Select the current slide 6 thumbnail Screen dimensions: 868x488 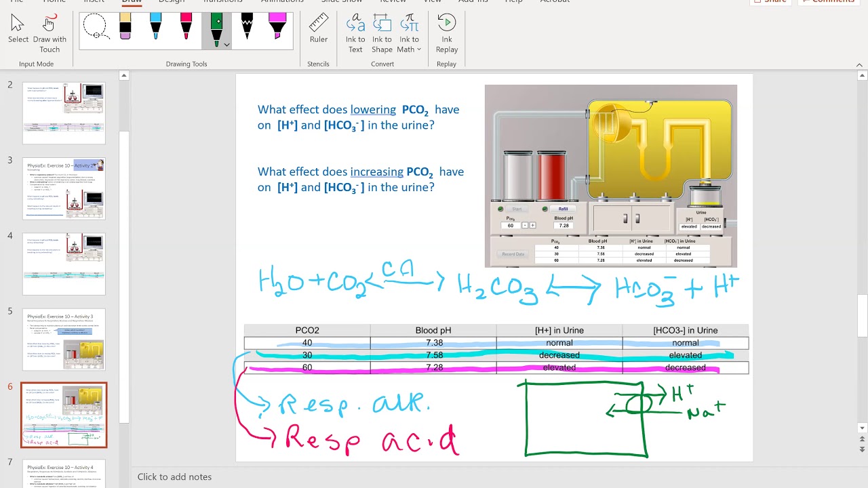pyautogui.click(x=64, y=415)
